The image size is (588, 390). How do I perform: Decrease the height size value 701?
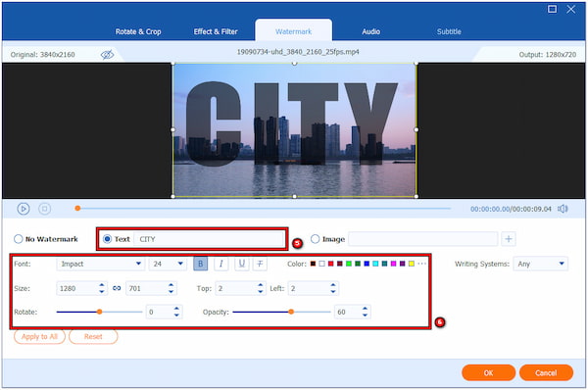171,291
